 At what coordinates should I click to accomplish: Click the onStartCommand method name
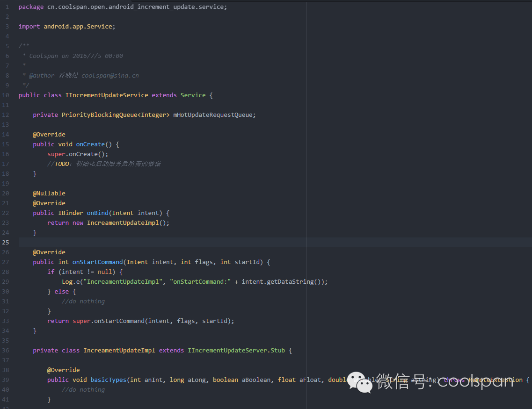97,262
